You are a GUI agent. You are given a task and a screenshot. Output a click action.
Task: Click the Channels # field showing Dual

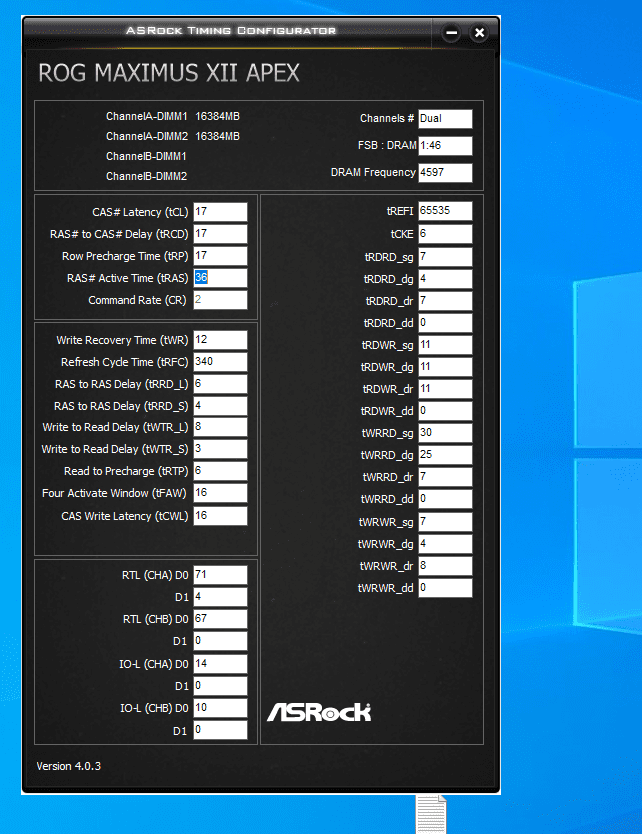[445, 119]
